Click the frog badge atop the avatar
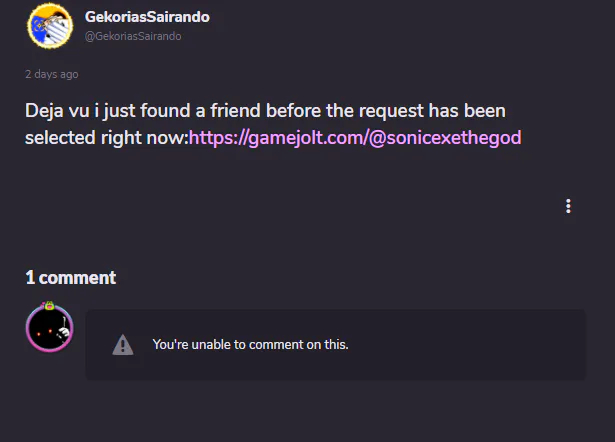The image size is (615, 442). point(49,305)
